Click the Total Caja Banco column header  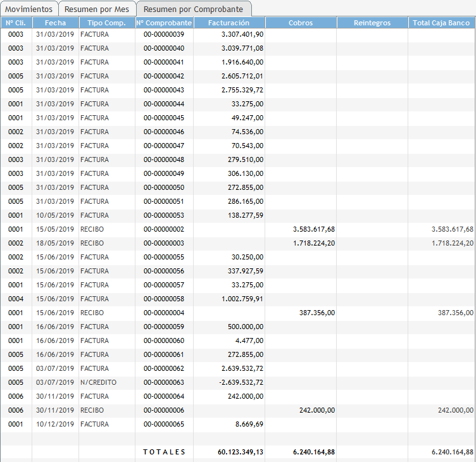click(x=441, y=23)
